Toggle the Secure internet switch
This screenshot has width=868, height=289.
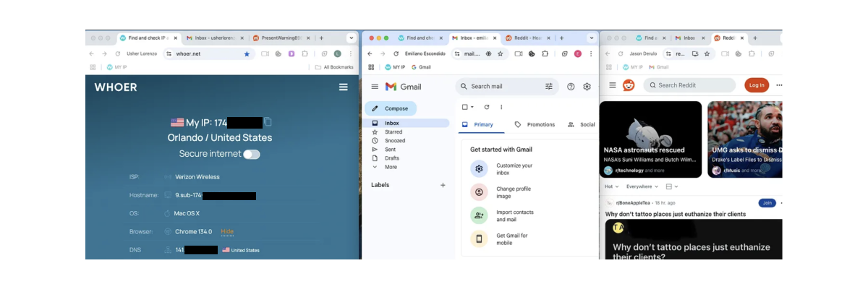tap(252, 154)
